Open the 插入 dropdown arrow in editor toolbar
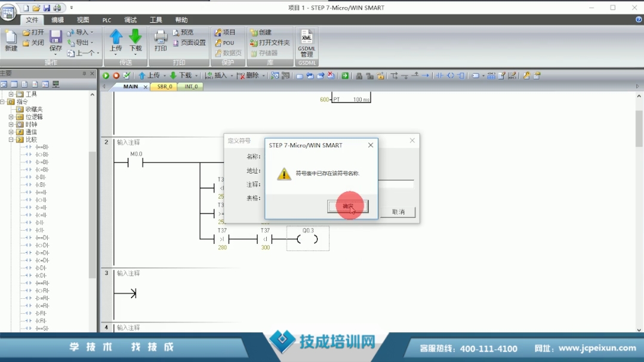The image size is (644, 362). 232,76
